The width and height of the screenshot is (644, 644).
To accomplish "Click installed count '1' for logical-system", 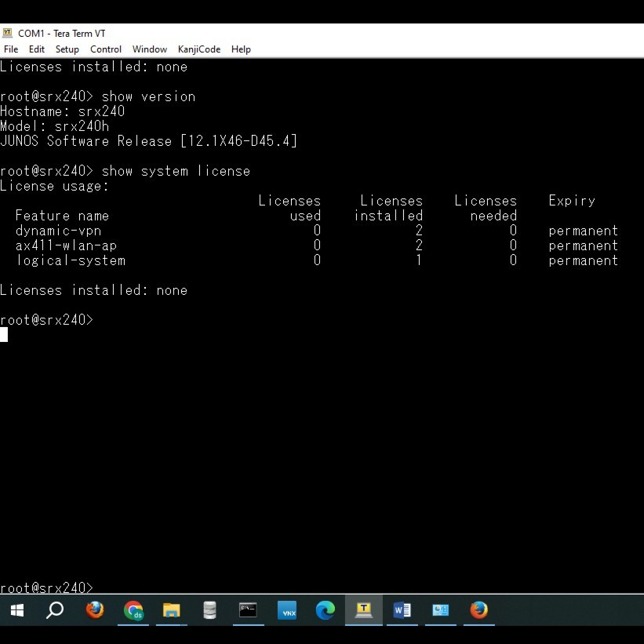I will coord(419,260).
